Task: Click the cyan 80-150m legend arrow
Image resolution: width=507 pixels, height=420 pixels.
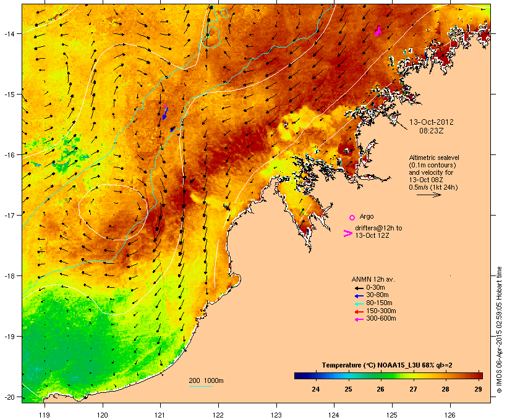Action: 359,304
